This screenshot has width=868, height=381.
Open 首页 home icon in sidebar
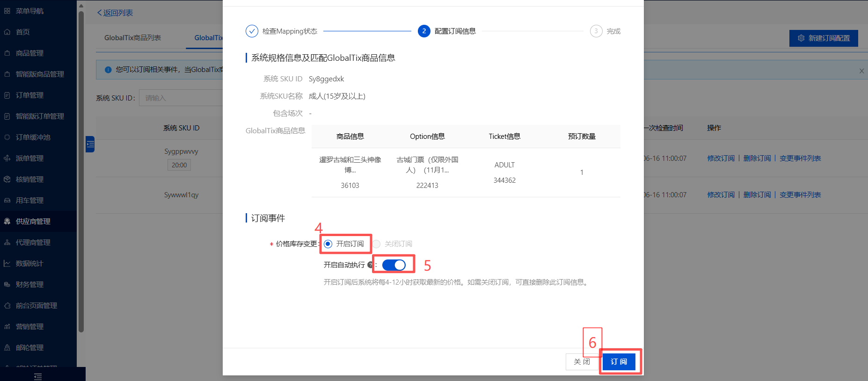point(7,32)
